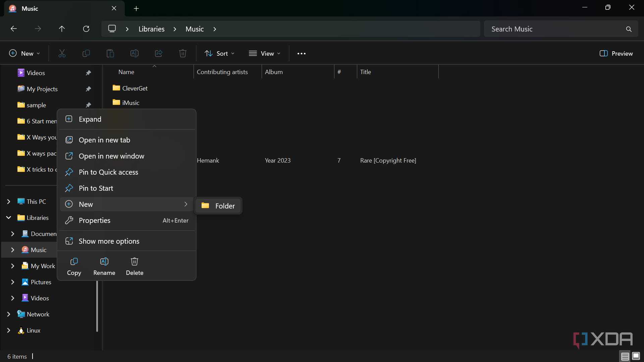This screenshot has width=644, height=362.
Task: Choose Open in new tab
Action: (127, 140)
